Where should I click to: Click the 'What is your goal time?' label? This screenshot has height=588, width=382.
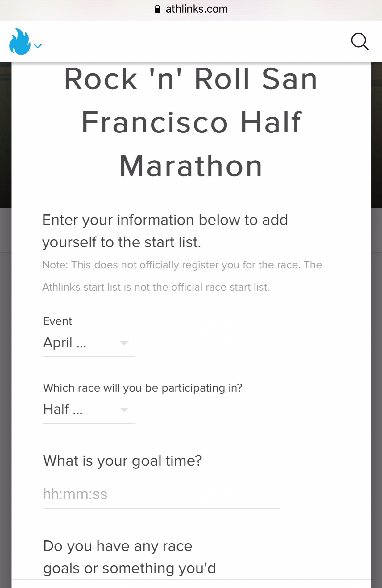click(122, 461)
